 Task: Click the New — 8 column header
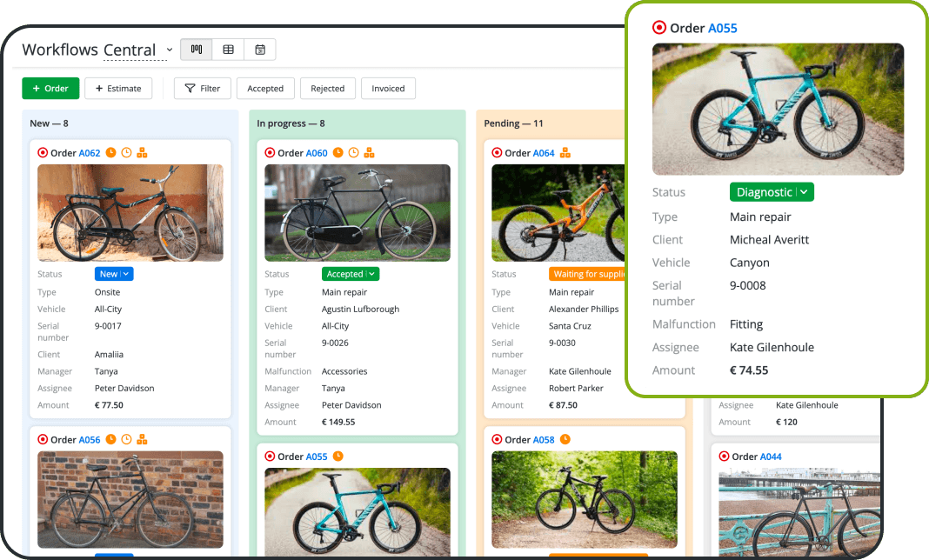tap(50, 123)
